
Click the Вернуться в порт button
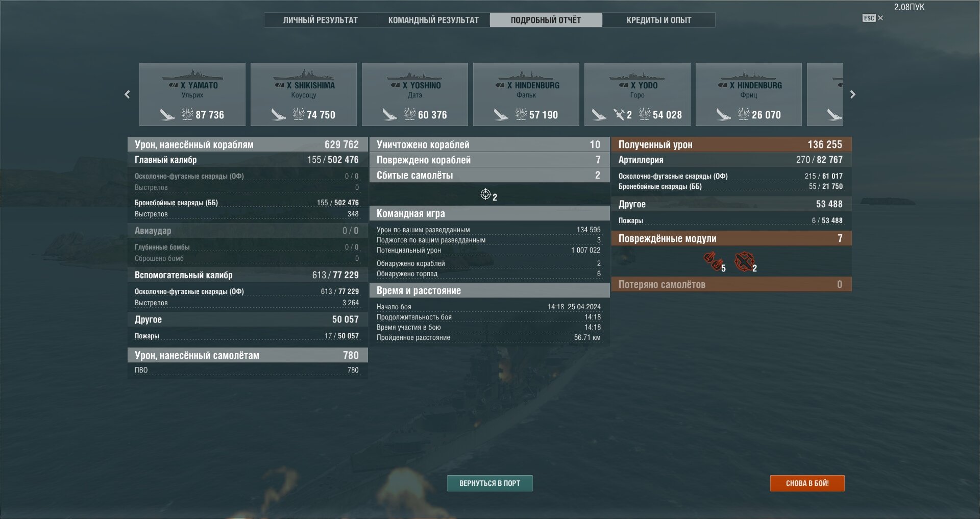coord(490,483)
